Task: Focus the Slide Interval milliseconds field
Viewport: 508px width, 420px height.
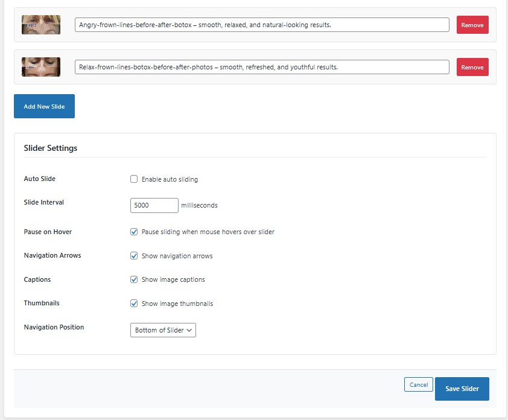Action: pyautogui.click(x=154, y=205)
